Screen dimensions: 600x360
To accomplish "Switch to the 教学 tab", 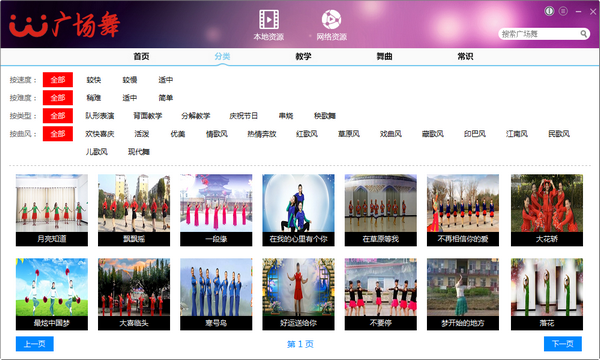I will click(x=303, y=56).
